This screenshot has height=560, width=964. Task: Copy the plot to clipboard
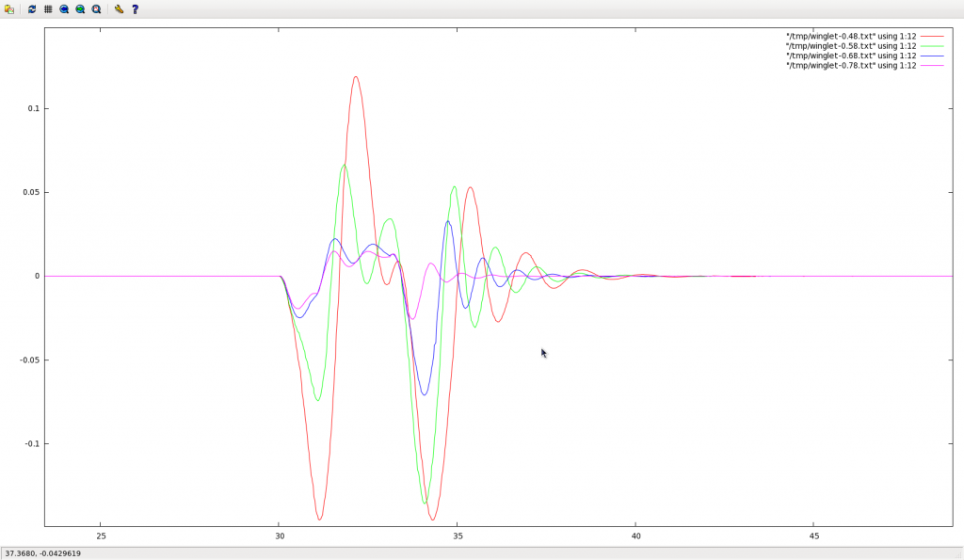pyautogui.click(x=9, y=9)
